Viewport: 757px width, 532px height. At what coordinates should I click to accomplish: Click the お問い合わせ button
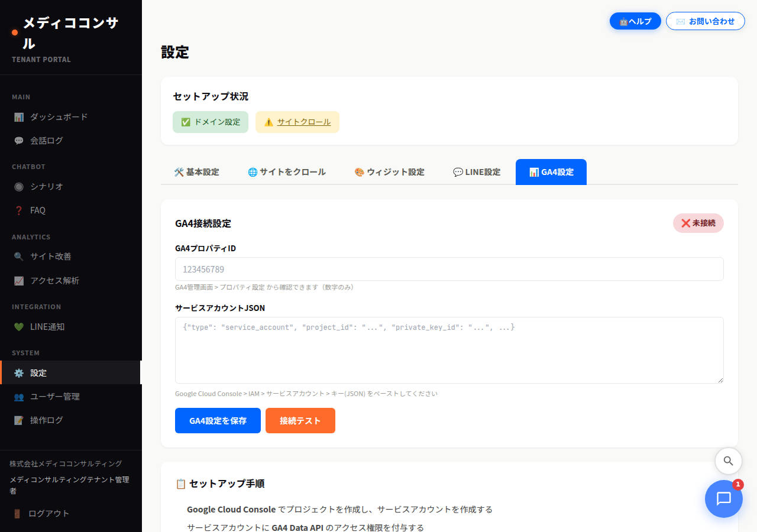click(706, 21)
